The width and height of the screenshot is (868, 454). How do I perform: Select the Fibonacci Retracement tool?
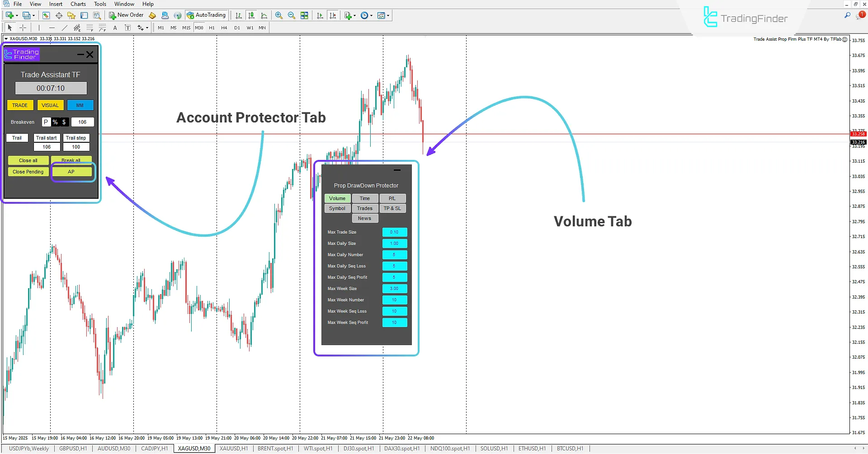point(90,28)
